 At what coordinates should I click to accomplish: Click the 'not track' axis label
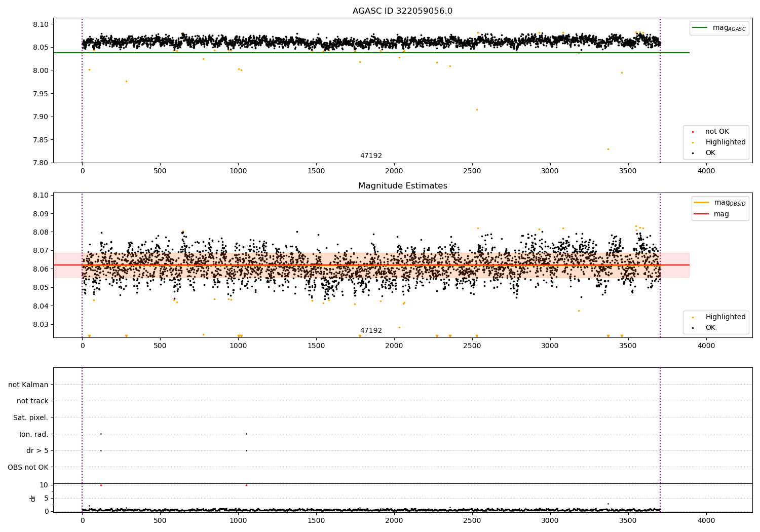32,401
